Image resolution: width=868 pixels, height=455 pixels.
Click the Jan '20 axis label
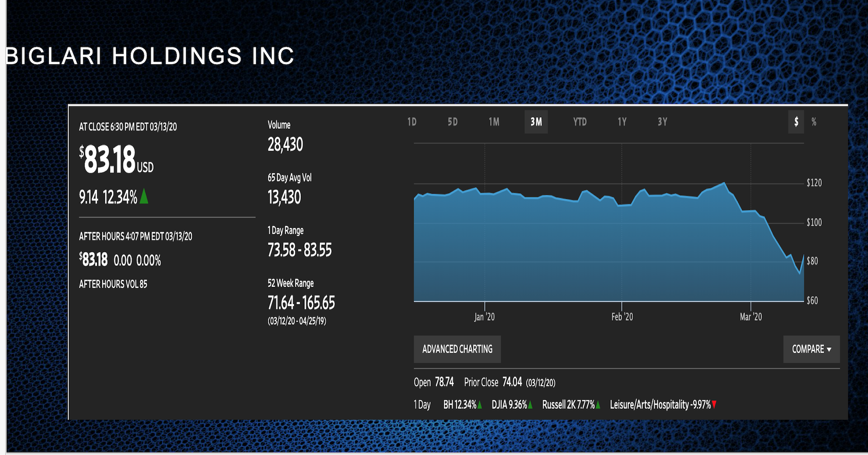[484, 317]
